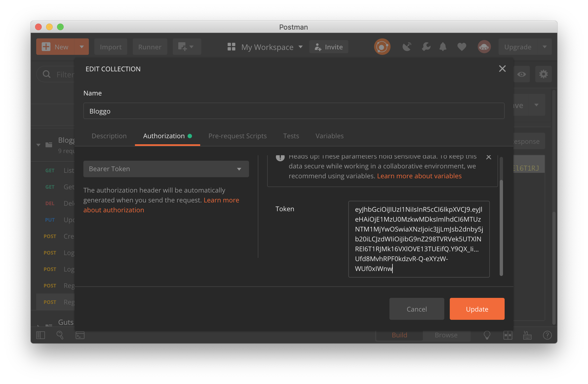
Task: Open the notifications bell
Action: [x=443, y=47]
